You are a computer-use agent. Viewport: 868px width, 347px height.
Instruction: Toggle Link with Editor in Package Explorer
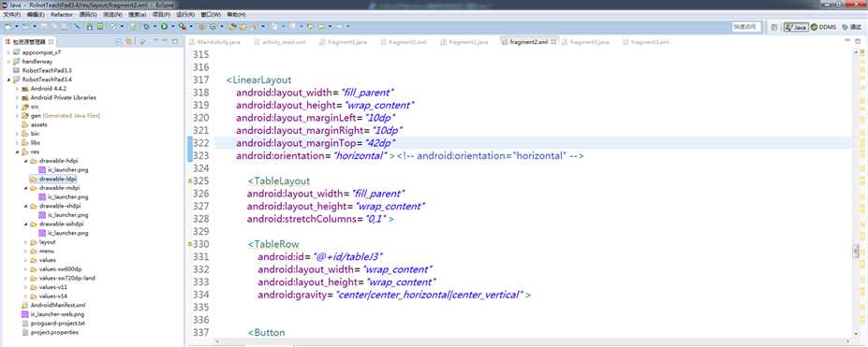[x=128, y=41]
